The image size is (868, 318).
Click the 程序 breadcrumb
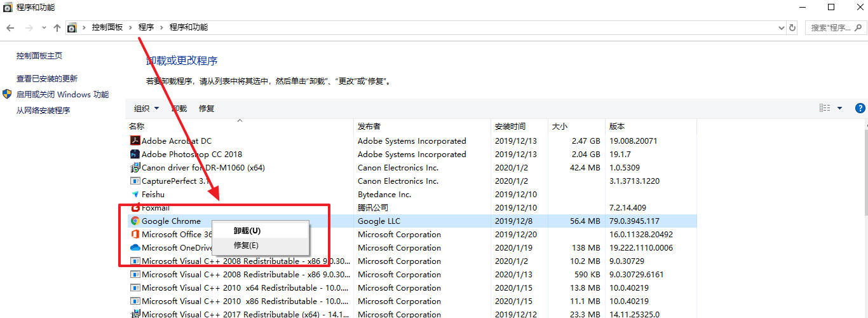146,27
